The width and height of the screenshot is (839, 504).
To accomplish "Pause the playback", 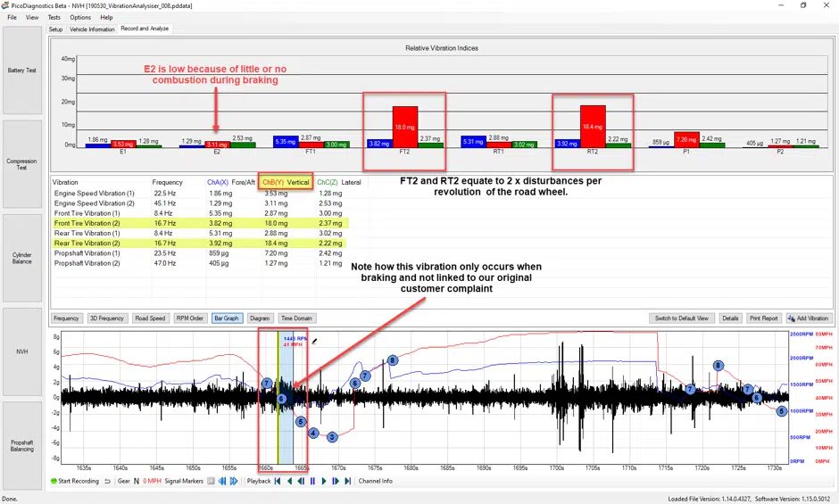I will tap(312, 481).
